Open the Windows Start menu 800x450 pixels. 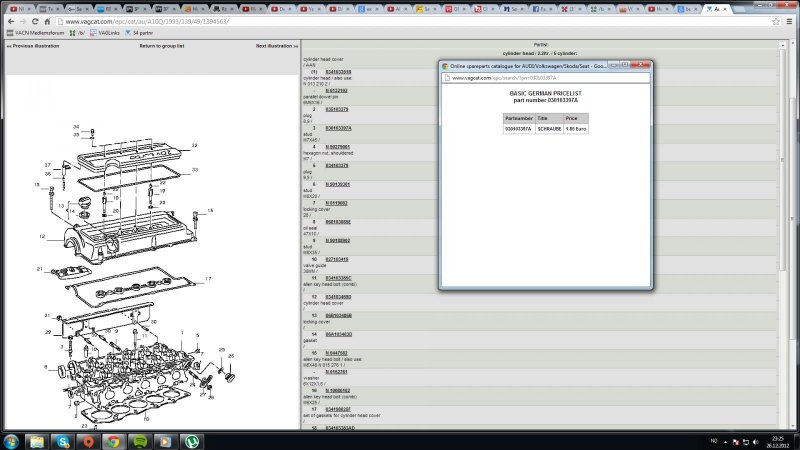point(11,441)
